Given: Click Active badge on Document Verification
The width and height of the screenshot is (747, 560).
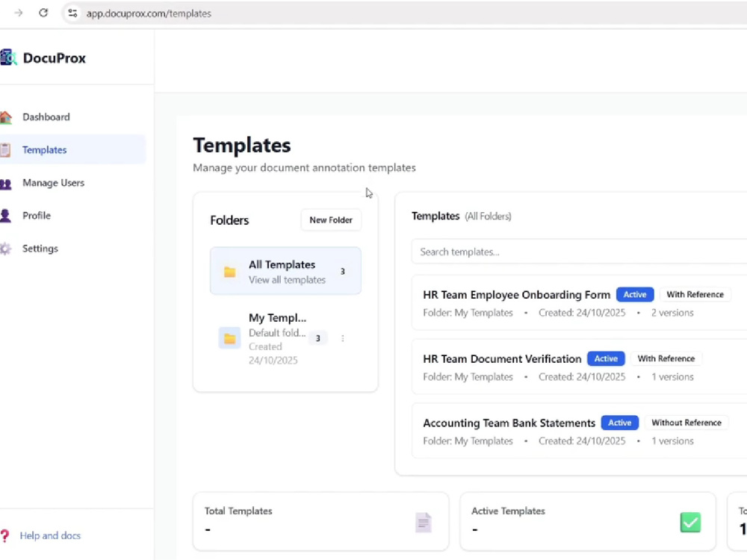Looking at the screenshot, I should [606, 358].
